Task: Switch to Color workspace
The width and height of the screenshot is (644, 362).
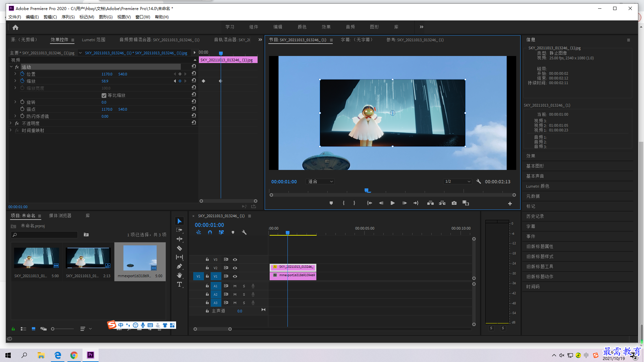Action: 302,27
